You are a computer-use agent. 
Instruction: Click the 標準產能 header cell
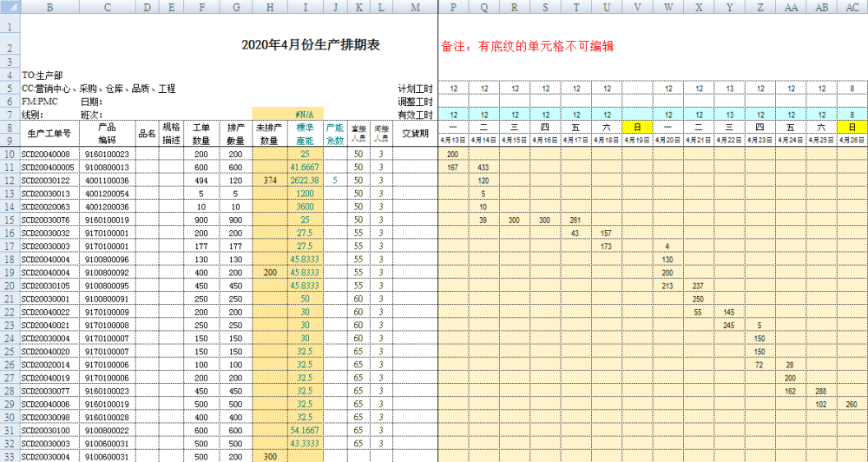(x=305, y=134)
